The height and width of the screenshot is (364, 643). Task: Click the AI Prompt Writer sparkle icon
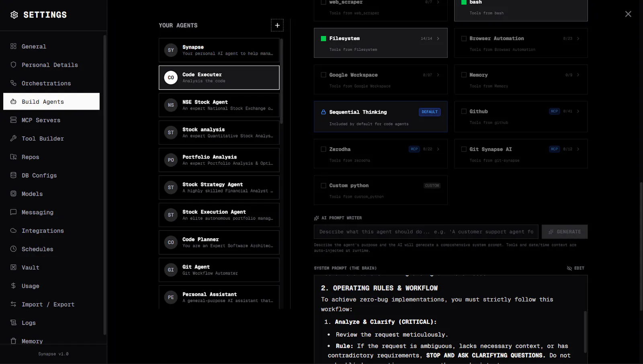point(316,218)
